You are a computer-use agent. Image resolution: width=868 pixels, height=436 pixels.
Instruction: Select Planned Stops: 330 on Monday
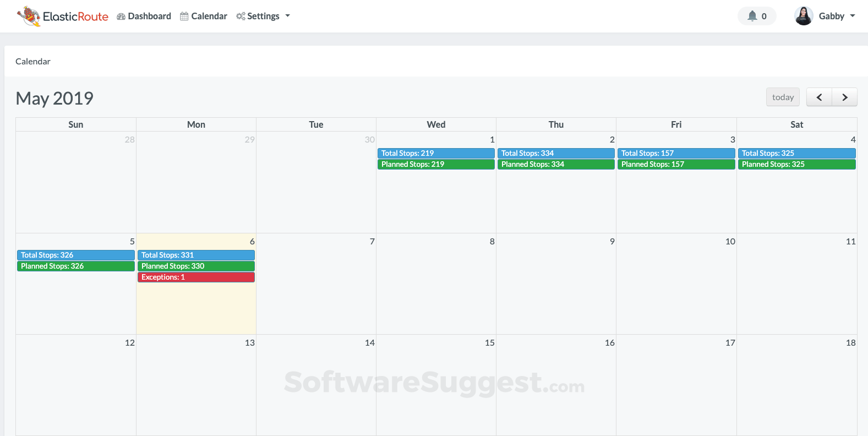point(196,266)
